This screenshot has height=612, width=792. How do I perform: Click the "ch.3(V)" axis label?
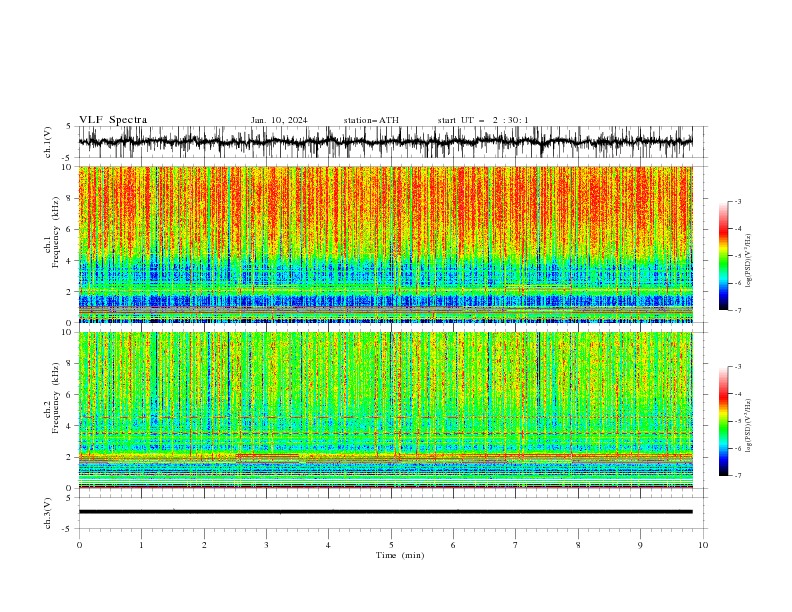[x=48, y=513]
